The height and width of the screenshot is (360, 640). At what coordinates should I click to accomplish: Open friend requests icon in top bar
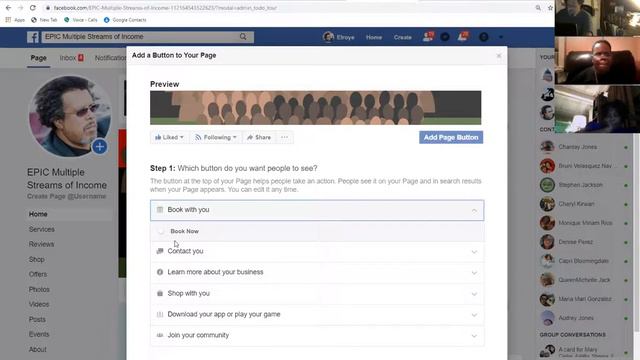pos(428,37)
